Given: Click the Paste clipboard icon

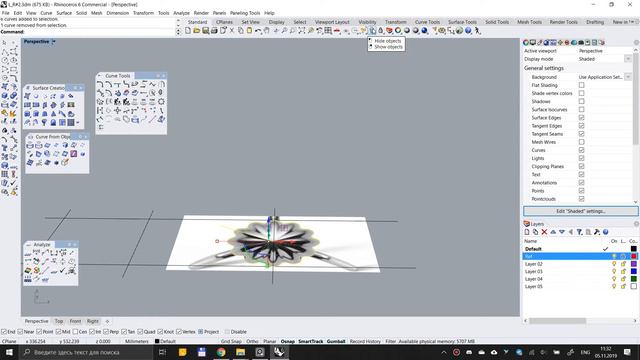Looking at the screenshot, I should (x=249, y=31).
